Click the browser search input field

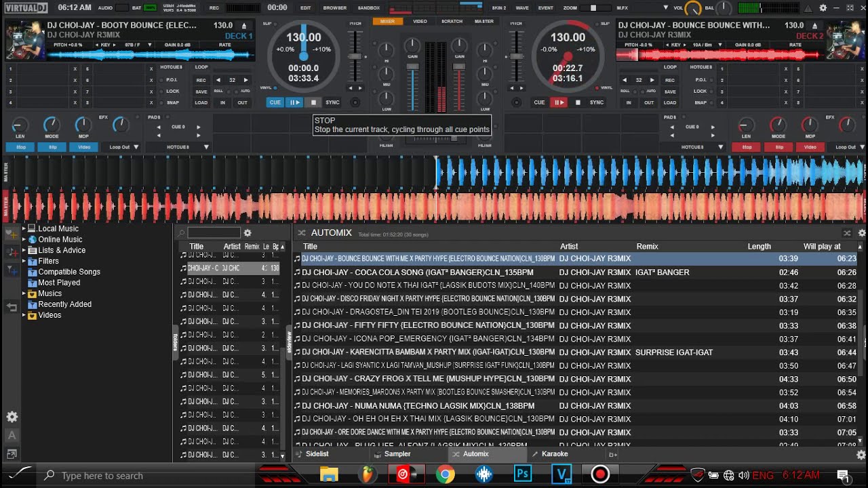point(214,232)
